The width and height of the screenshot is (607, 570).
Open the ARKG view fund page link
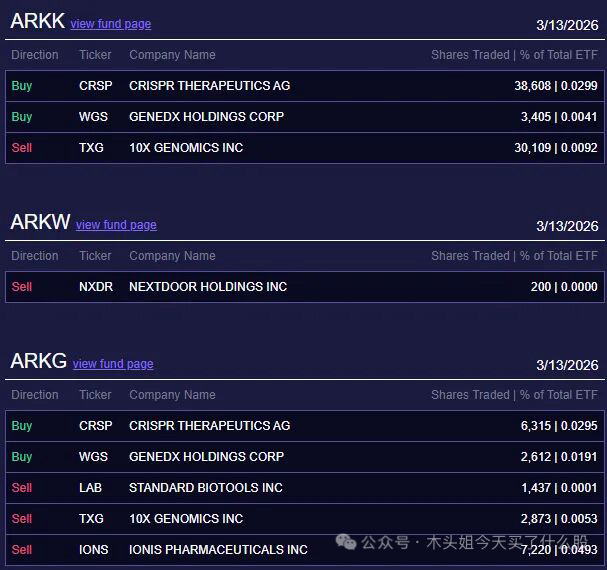pyautogui.click(x=113, y=364)
